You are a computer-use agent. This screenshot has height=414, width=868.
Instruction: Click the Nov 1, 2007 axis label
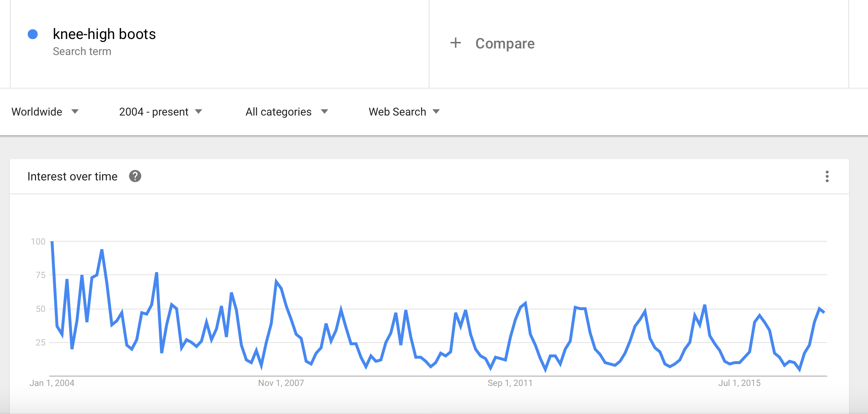(281, 383)
